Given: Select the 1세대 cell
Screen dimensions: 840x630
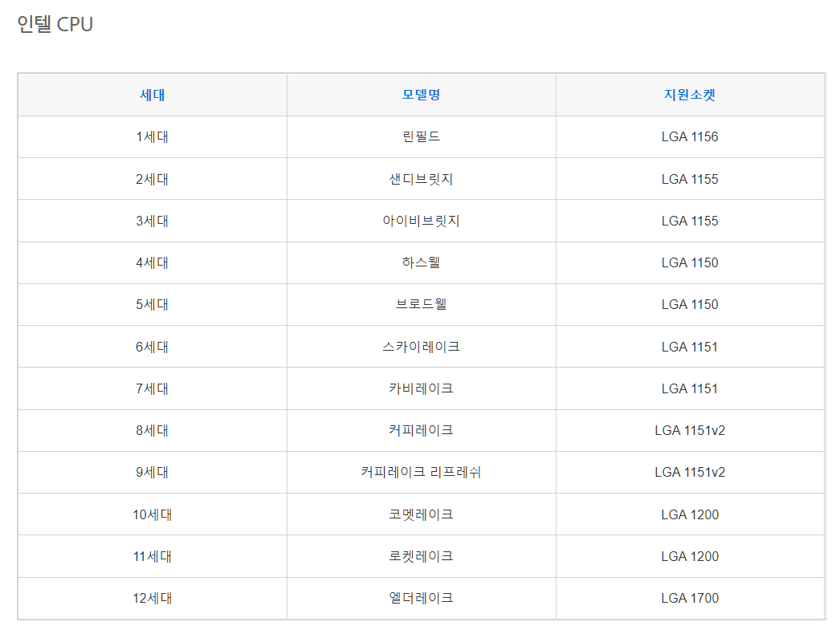Looking at the screenshot, I should [152, 136].
